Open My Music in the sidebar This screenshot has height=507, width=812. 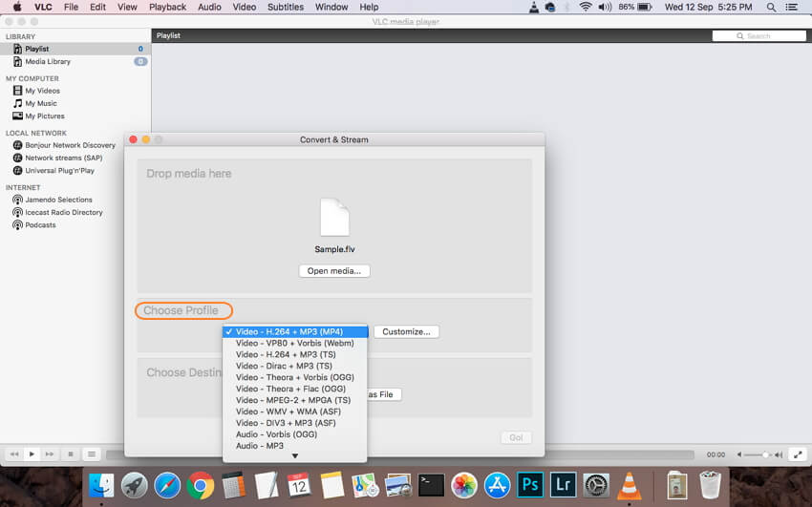(x=41, y=103)
